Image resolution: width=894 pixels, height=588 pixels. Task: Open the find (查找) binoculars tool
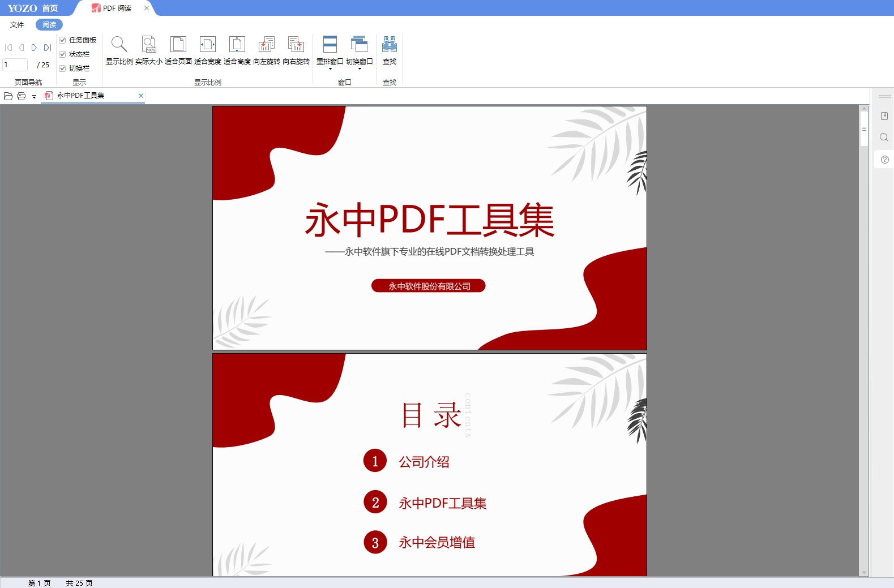click(x=390, y=44)
